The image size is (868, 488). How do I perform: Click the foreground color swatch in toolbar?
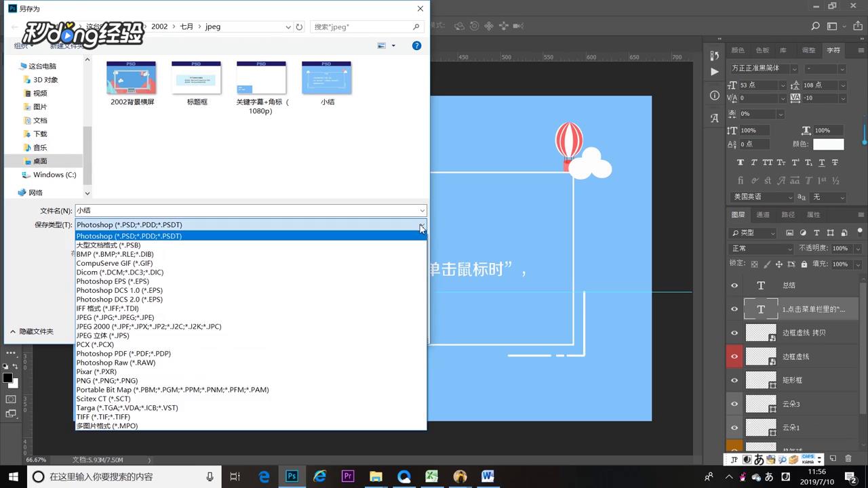(x=7, y=378)
